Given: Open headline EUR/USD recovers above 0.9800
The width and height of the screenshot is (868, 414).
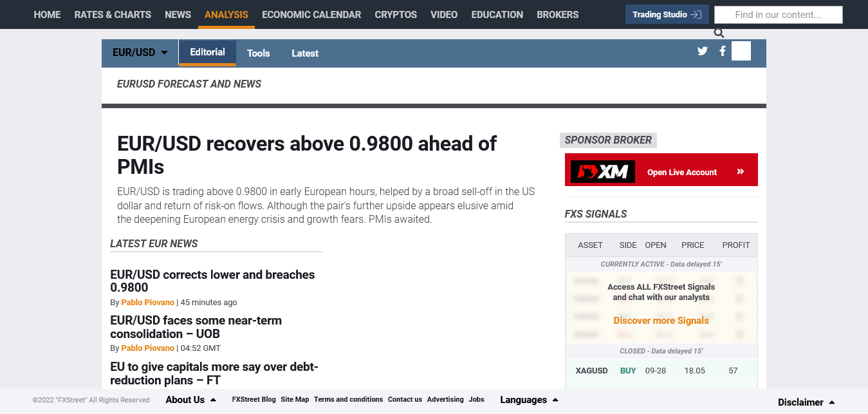Looking at the screenshot, I should (306, 155).
